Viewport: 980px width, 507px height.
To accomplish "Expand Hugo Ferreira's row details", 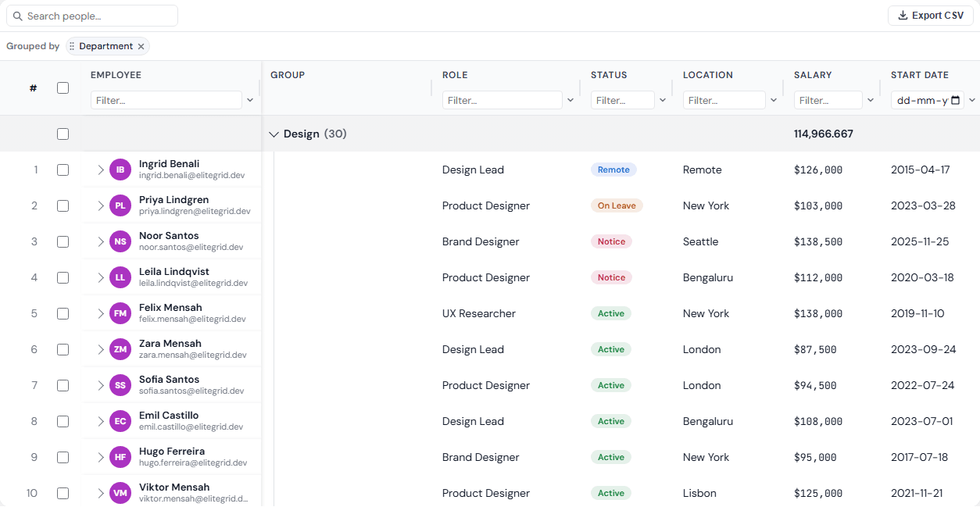I will click(101, 457).
